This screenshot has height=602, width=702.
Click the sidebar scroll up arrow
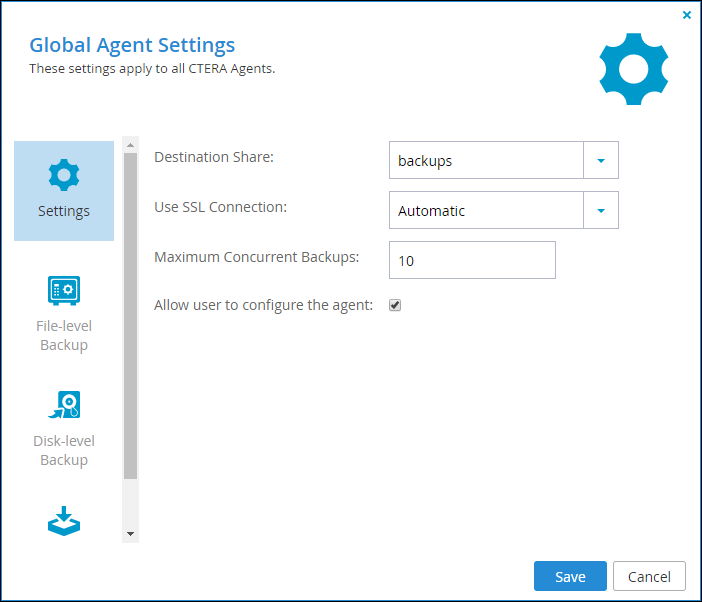tap(130, 145)
